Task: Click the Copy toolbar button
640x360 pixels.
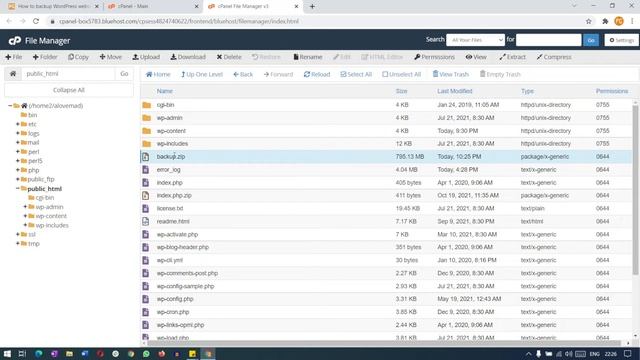Action: pyautogui.click(x=78, y=57)
